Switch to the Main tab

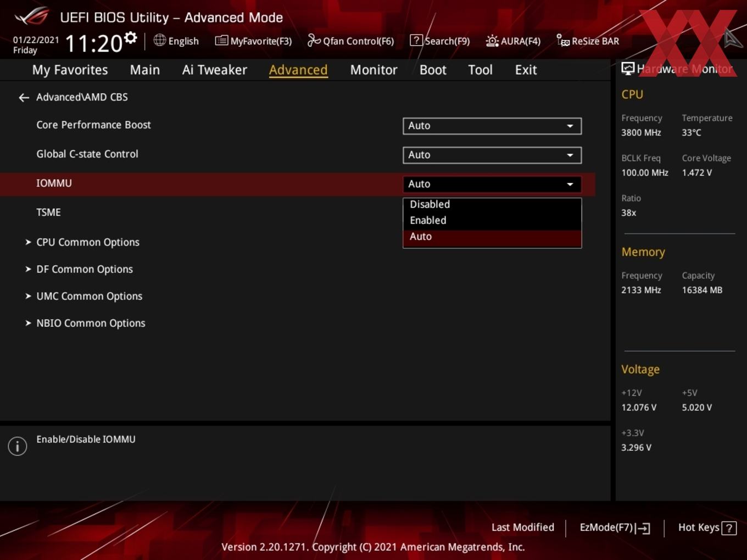click(x=145, y=70)
